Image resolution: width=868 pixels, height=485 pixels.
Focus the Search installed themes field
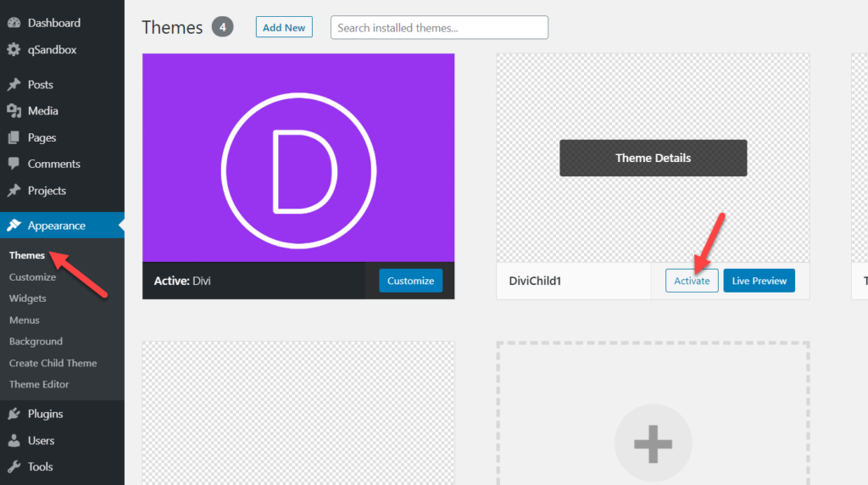(440, 28)
